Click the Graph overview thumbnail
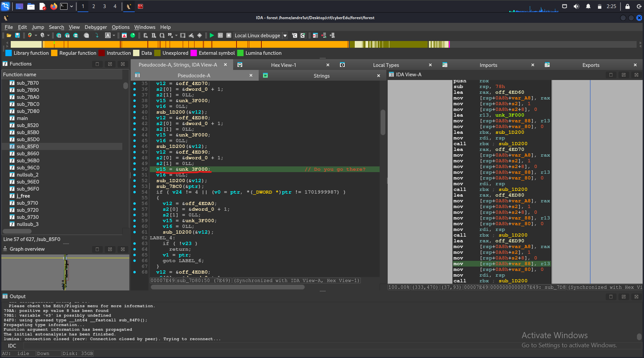 click(66, 273)
